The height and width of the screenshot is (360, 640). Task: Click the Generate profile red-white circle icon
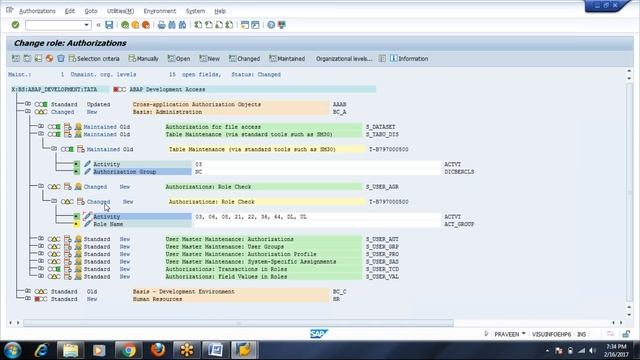coord(49,58)
